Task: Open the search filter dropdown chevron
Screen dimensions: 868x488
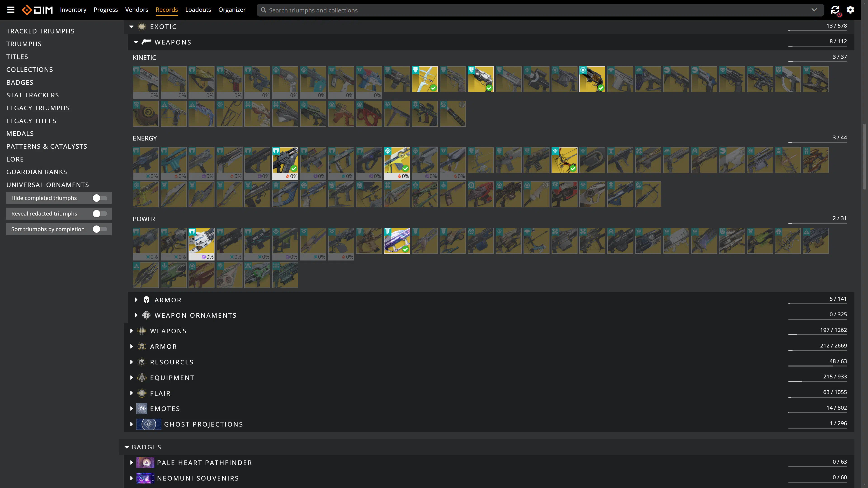Action: pos(814,10)
